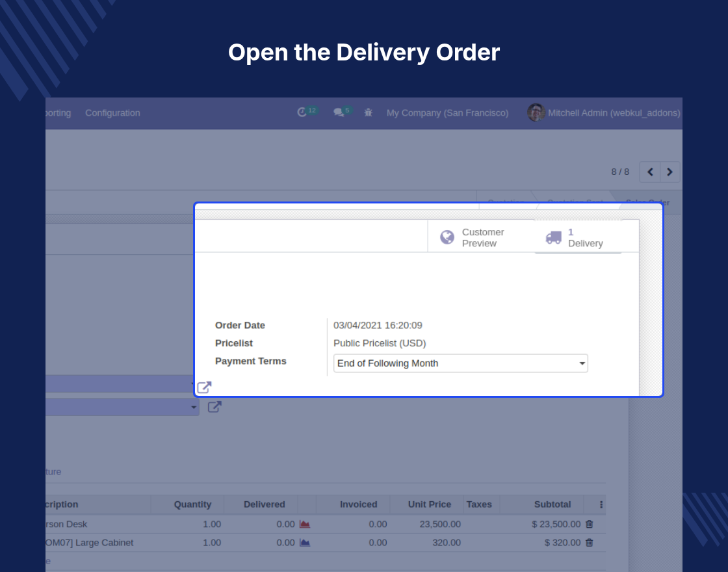Click the $ 320.00 subtotal cell
The image size is (728, 572).
(x=562, y=543)
